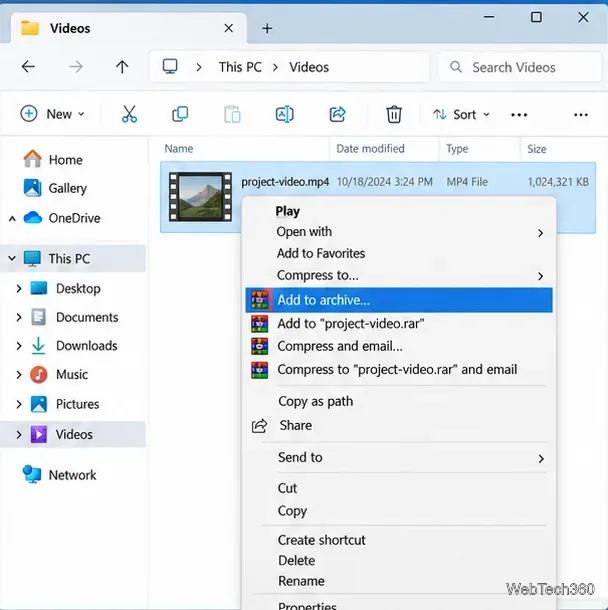
Task: Choose Add to archive...
Action: pos(399,300)
